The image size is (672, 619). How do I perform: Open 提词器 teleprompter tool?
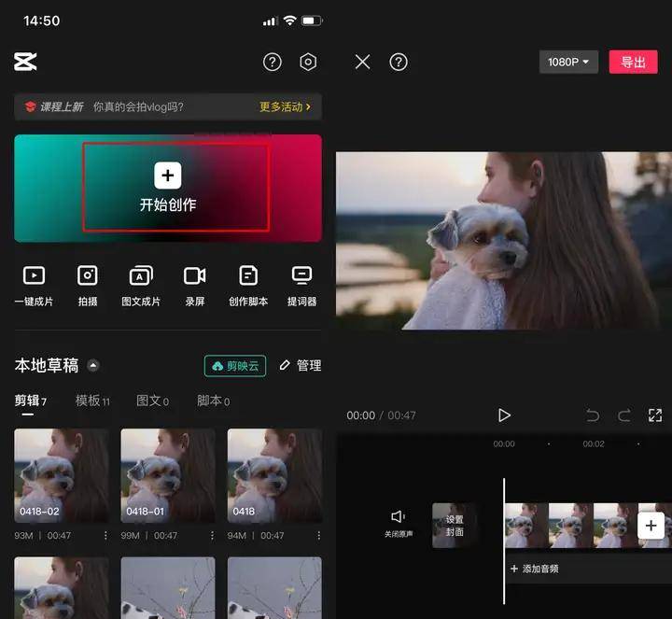pyautogui.click(x=301, y=286)
